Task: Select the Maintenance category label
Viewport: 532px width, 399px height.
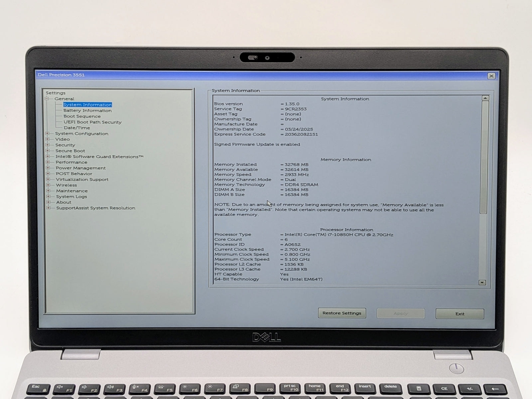Action: (x=72, y=191)
